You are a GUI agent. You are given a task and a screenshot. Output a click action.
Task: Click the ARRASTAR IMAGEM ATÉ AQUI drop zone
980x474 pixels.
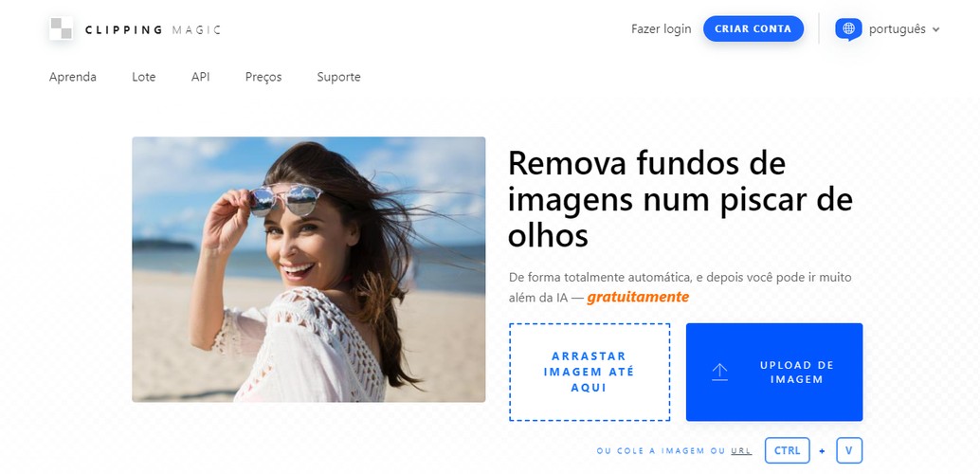point(590,372)
